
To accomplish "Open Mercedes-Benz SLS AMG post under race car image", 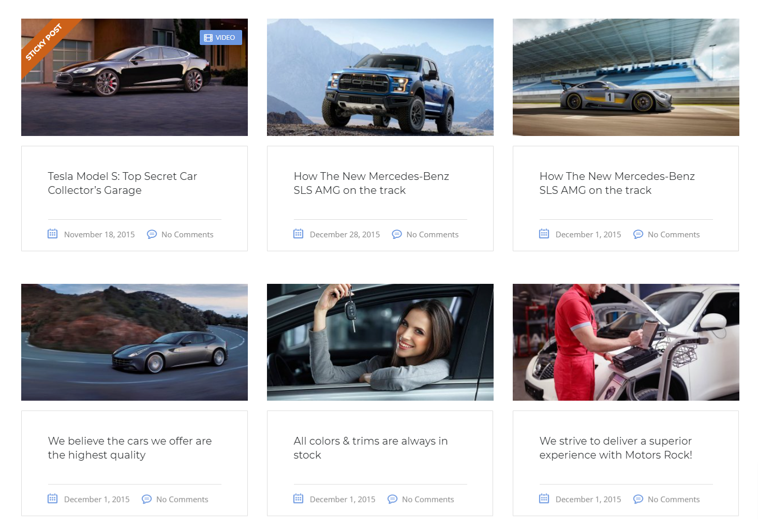I will (x=617, y=183).
